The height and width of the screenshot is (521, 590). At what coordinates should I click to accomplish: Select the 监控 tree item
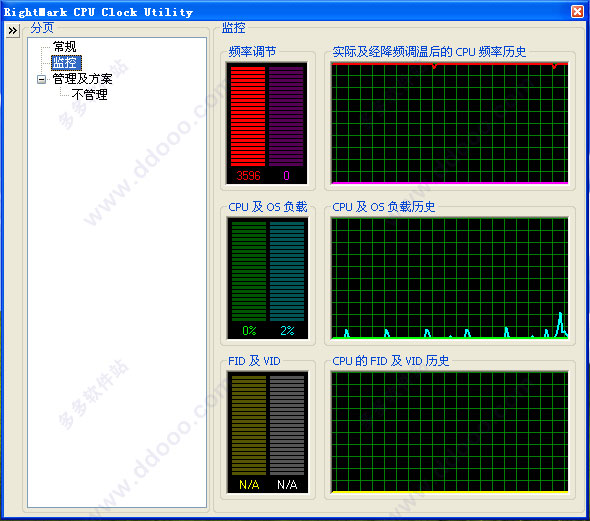[x=66, y=63]
